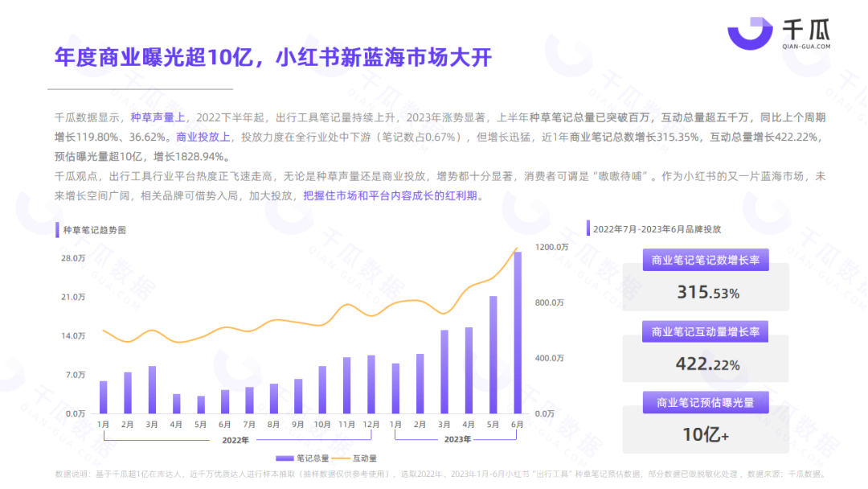The width and height of the screenshot is (868, 489).
Task: Click the 商业笔记笔记数增长率 purple label
Action: tap(706, 260)
